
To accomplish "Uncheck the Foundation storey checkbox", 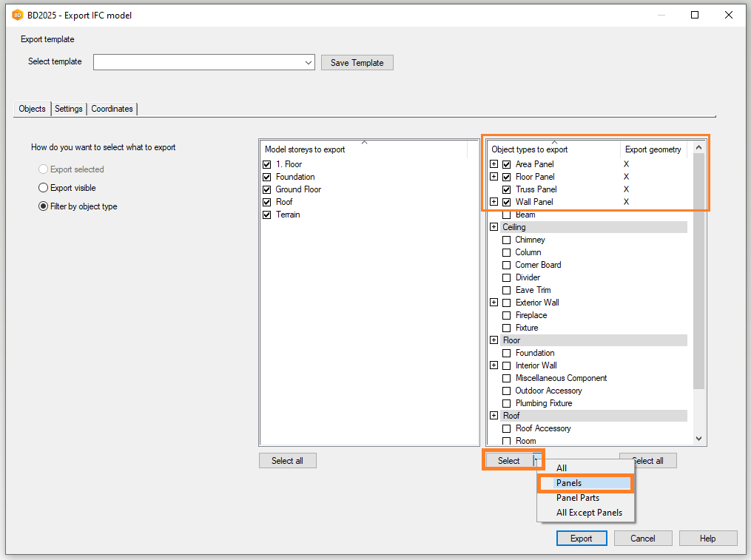I will 267,177.
